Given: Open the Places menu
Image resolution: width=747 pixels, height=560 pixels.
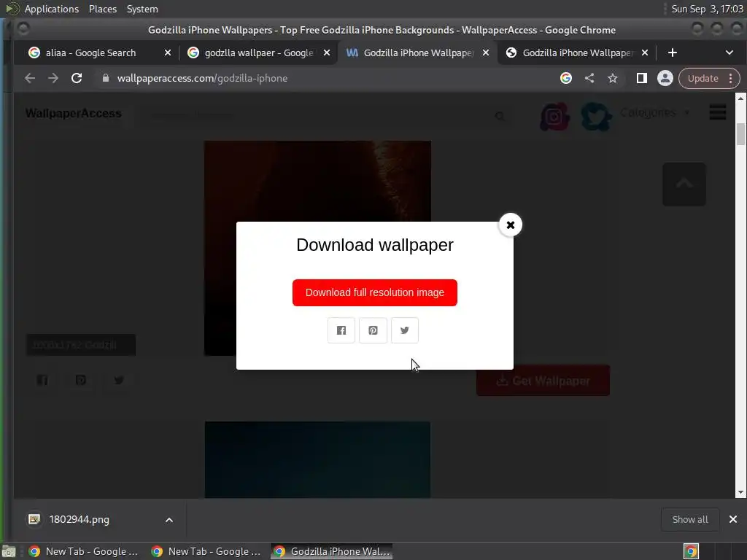Looking at the screenshot, I should pyautogui.click(x=102, y=9).
